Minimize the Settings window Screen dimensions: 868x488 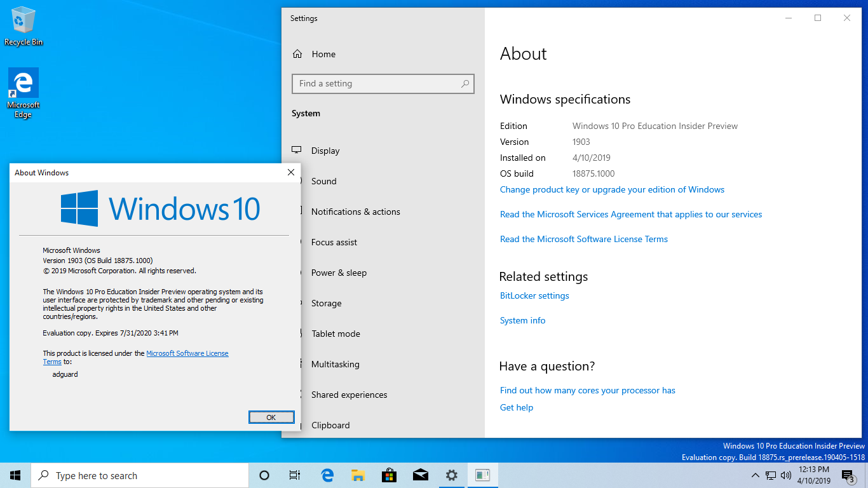click(789, 18)
